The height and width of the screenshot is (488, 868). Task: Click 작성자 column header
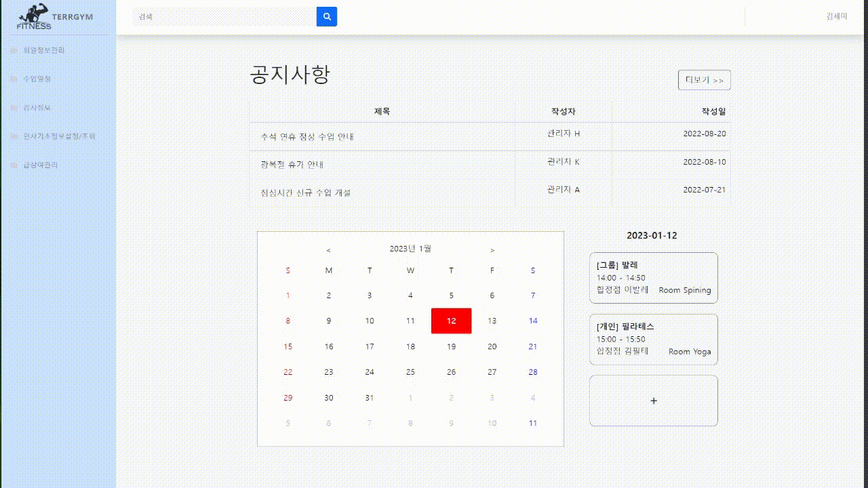pos(564,111)
